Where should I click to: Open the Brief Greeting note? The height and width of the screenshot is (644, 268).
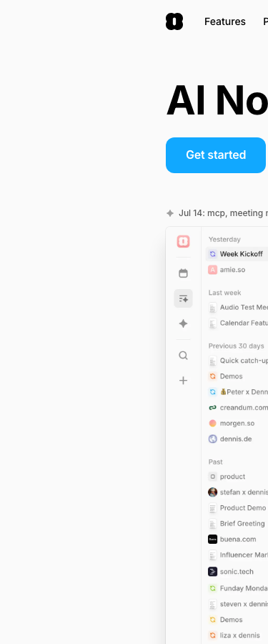242,523
